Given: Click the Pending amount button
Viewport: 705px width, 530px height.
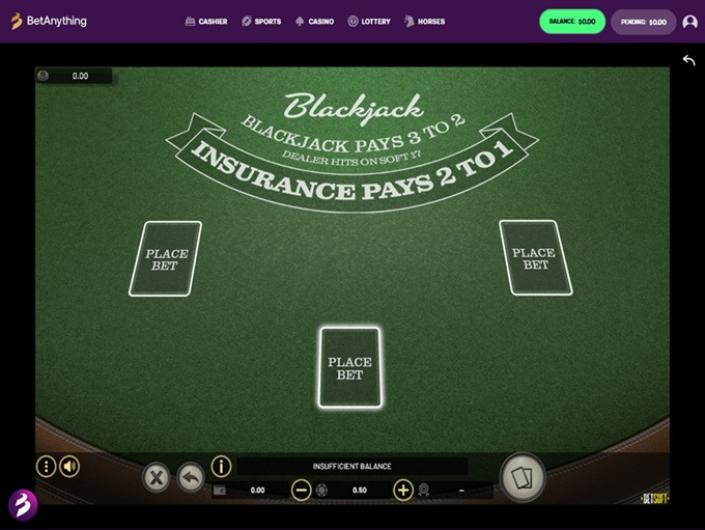Looking at the screenshot, I should pos(643,22).
